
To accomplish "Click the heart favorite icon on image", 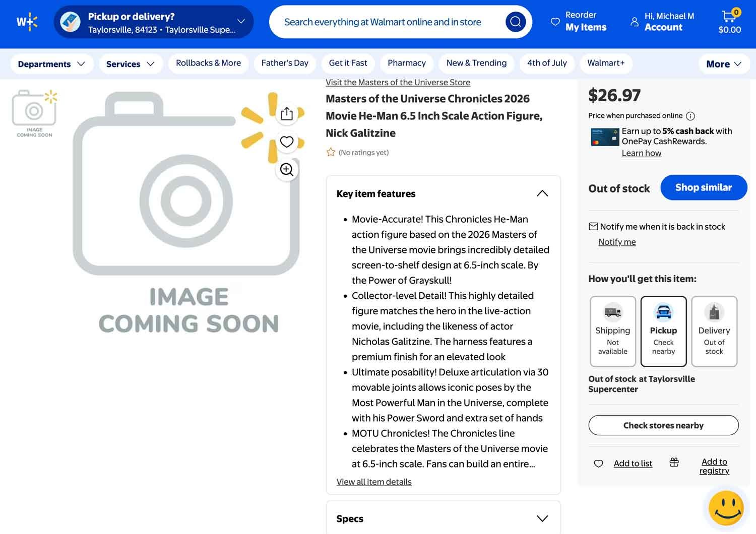I will (287, 142).
